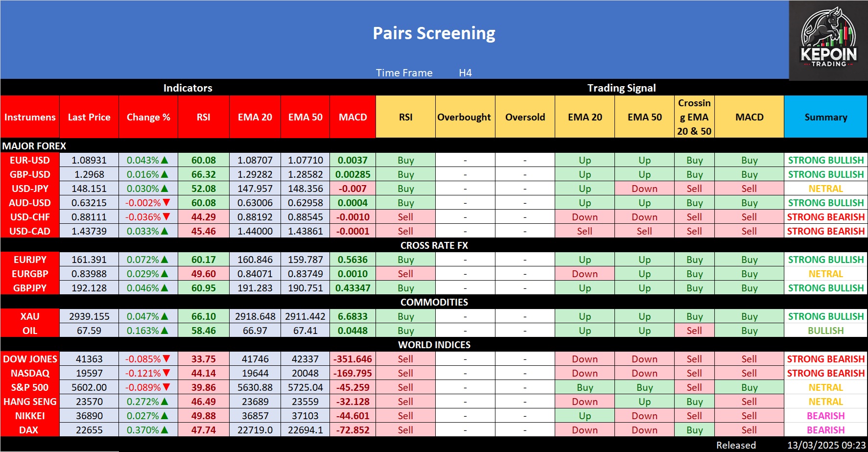The image size is (868, 452).
Task: Click the H4 time frame value
Action: click(x=465, y=73)
